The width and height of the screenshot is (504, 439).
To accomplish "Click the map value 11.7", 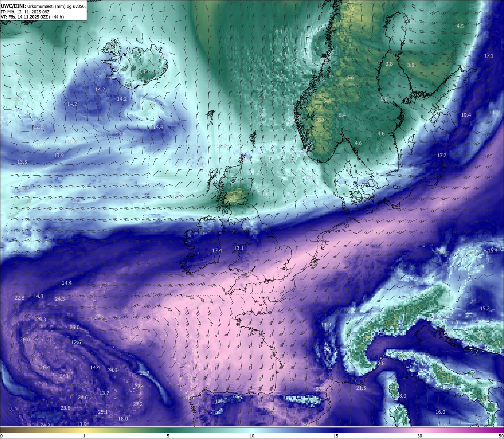I will 145,373.
